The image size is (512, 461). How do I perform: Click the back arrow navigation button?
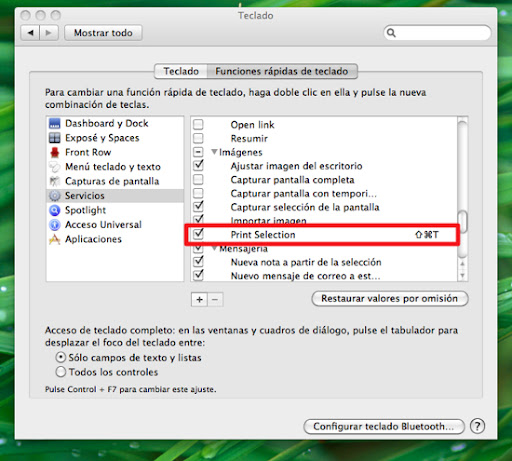click(x=30, y=33)
